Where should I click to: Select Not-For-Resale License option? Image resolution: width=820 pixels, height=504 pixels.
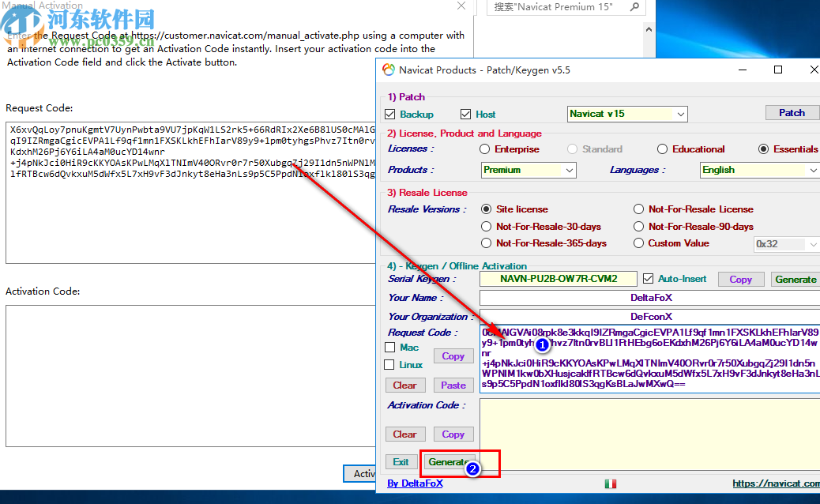[638, 209]
